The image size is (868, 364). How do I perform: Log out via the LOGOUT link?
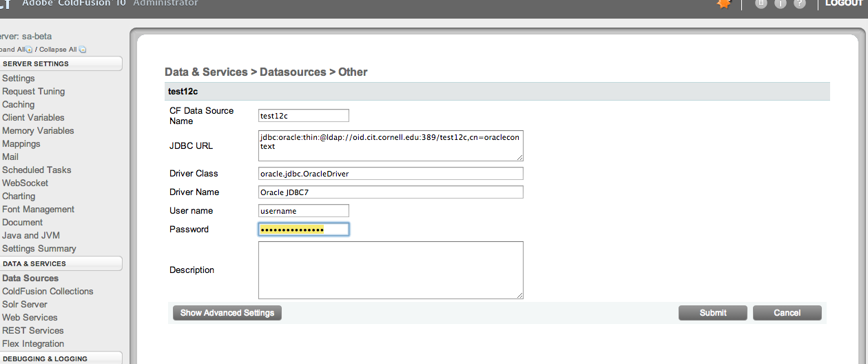845,3
